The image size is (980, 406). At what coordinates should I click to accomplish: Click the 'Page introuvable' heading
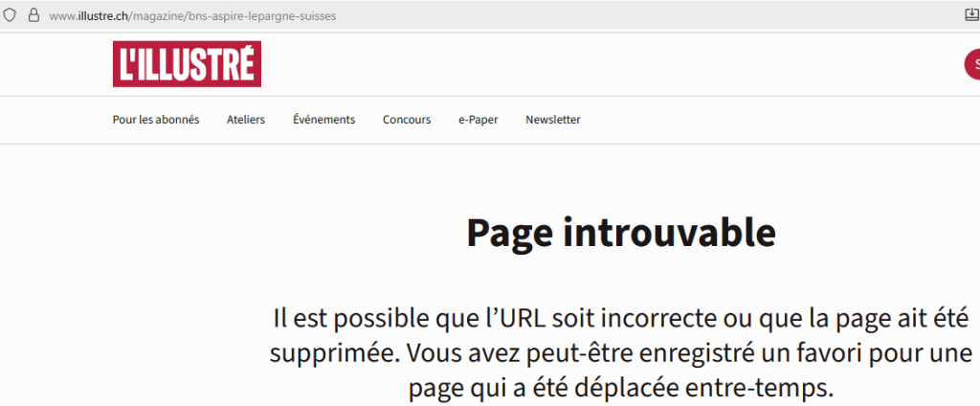pyautogui.click(x=621, y=233)
